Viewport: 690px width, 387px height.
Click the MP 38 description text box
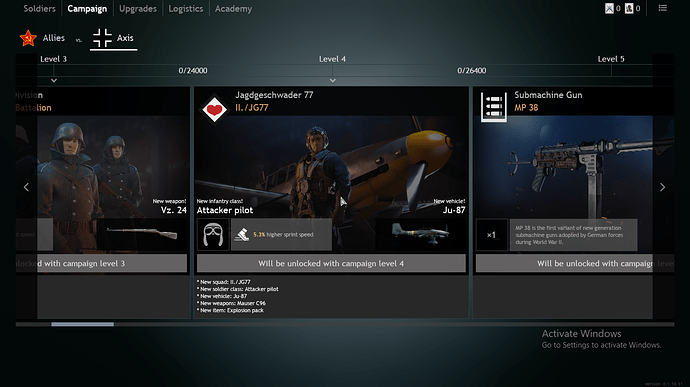[573, 235]
